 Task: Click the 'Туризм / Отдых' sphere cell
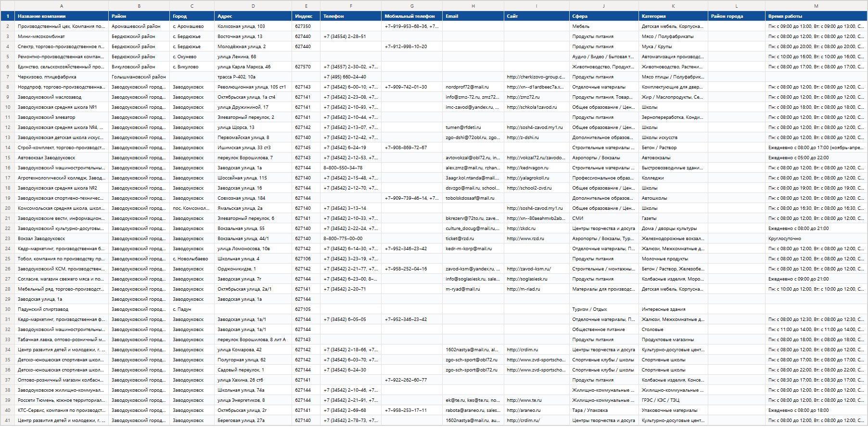604,309
